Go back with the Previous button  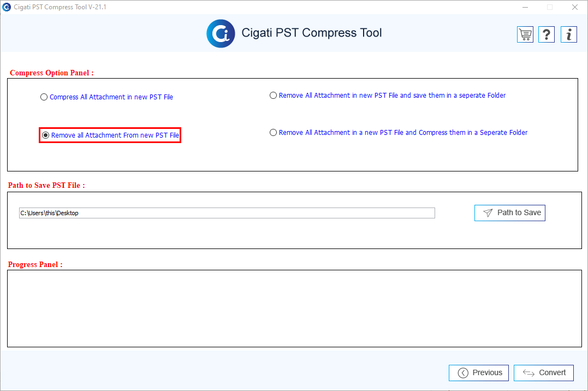[478, 372]
